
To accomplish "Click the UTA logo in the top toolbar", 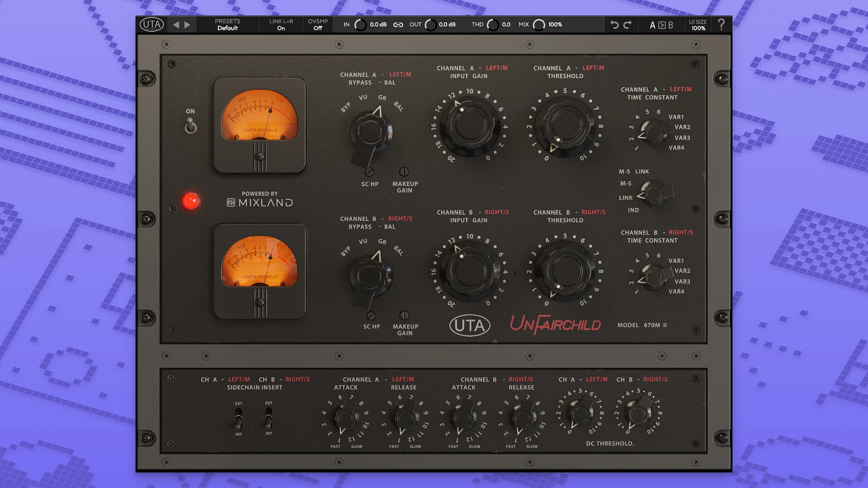I will tap(152, 25).
